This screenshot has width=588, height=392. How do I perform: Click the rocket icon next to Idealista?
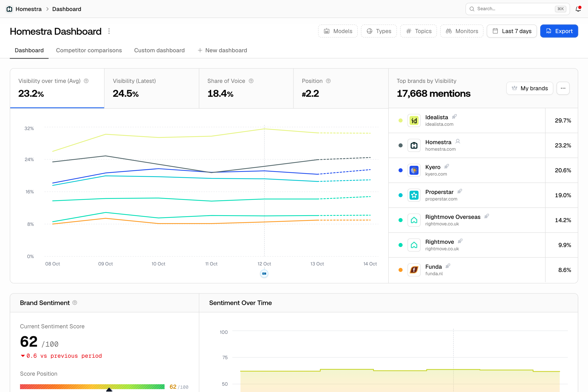454,117
